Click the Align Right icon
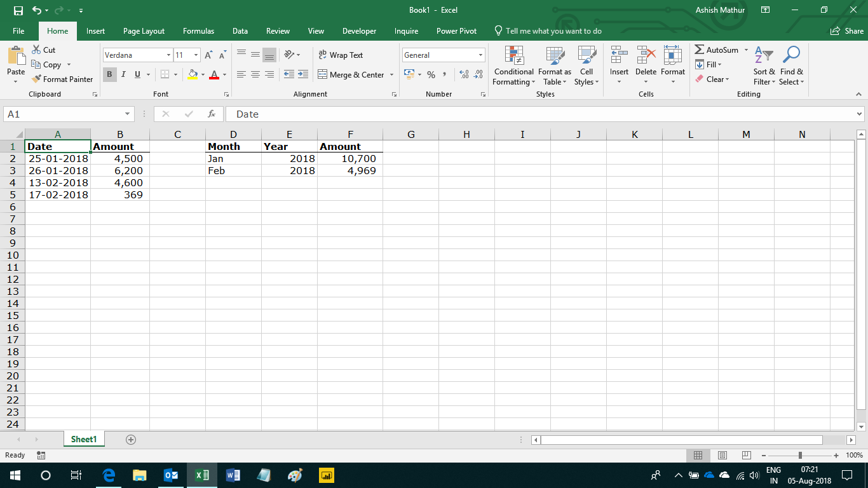The height and width of the screenshot is (488, 868). pyautogui.click(x=269, y=74)
